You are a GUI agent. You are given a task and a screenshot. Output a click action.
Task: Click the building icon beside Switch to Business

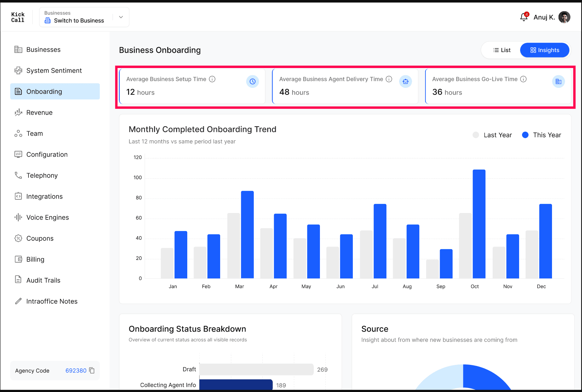48,21
